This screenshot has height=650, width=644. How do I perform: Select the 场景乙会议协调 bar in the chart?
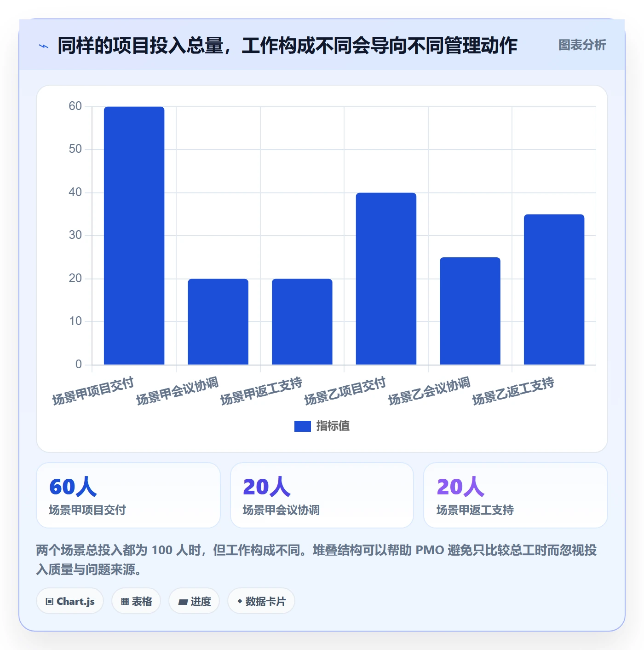point(470,311)
